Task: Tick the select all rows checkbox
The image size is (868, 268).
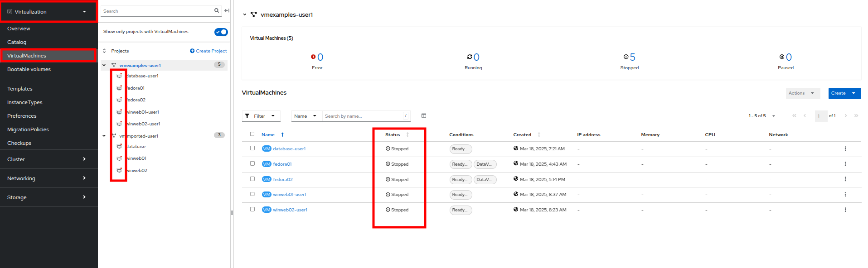Action: pos(252,134)
